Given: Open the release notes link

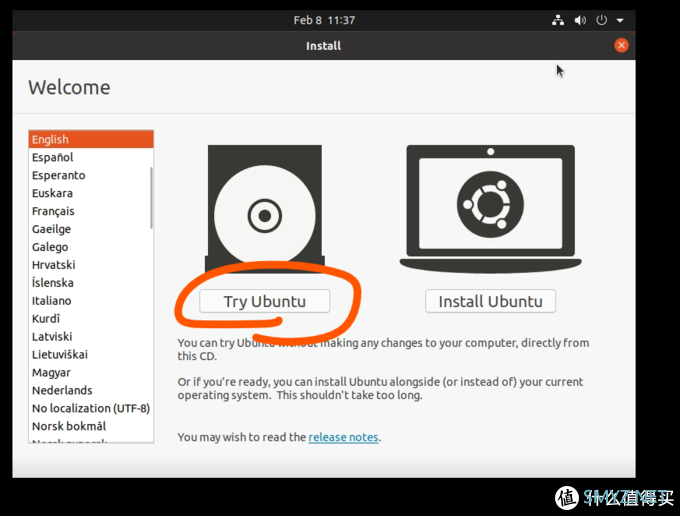Looking at the screenshot, I should pos(343,437).
